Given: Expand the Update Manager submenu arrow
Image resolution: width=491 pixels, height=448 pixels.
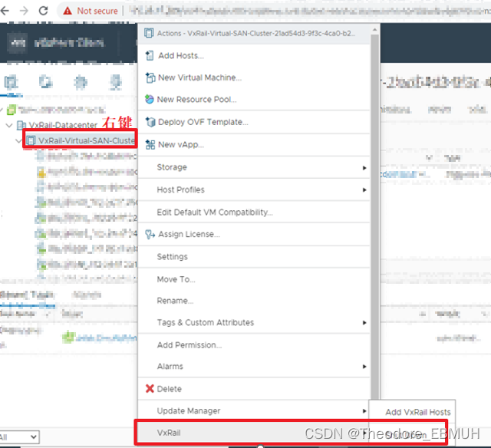Looking at the screenshot, I should [x=364, y=411].
